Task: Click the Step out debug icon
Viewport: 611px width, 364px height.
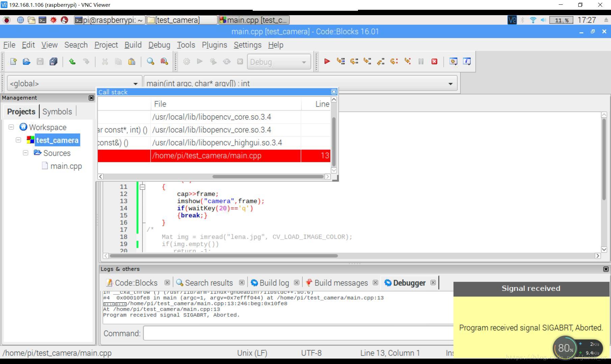Action: (381, 61)
